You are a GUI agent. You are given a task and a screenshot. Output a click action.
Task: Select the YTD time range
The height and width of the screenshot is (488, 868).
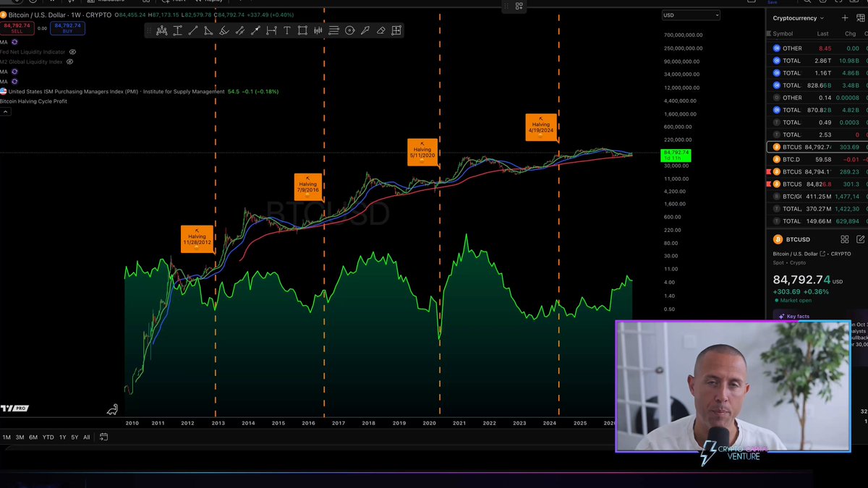coord(48,437)
